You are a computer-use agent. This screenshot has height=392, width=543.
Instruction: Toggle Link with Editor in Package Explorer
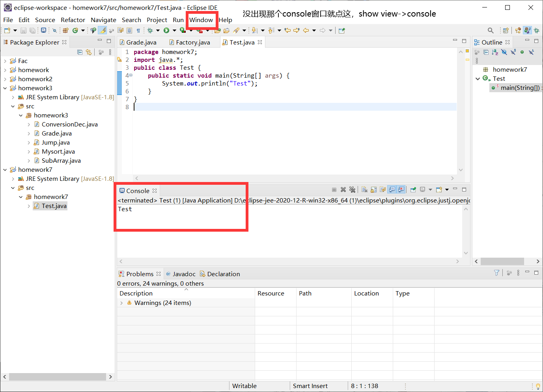pyautogui.click(x=89, y=52)
